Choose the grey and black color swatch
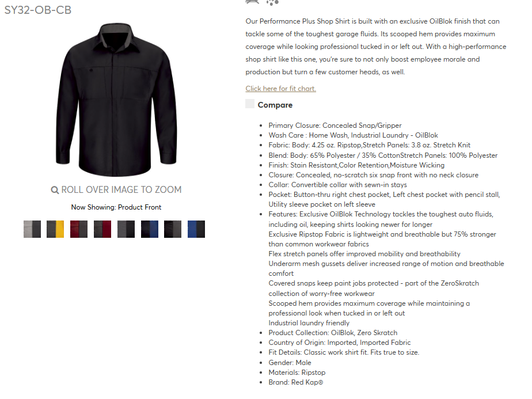This screenshot has width=532, height=399. click(126, 229)
